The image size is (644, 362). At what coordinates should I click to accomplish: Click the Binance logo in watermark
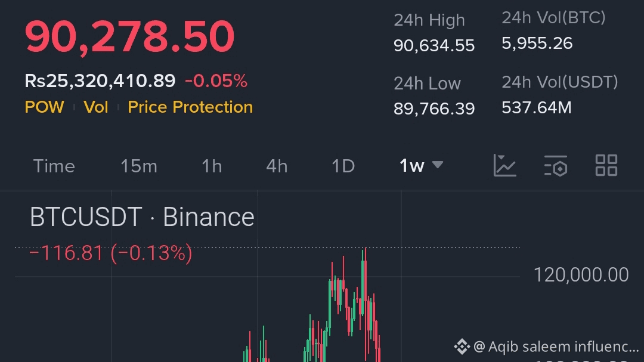462,346
